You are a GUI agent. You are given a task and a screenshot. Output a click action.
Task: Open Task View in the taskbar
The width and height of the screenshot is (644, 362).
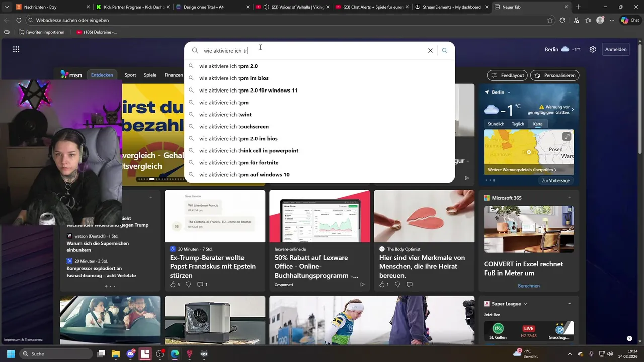[x=101, y=354]
